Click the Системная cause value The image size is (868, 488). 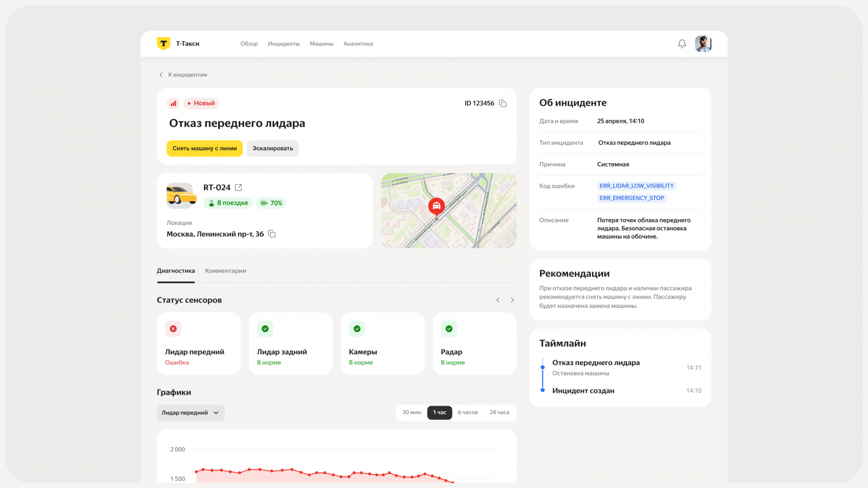coord(613,164)
